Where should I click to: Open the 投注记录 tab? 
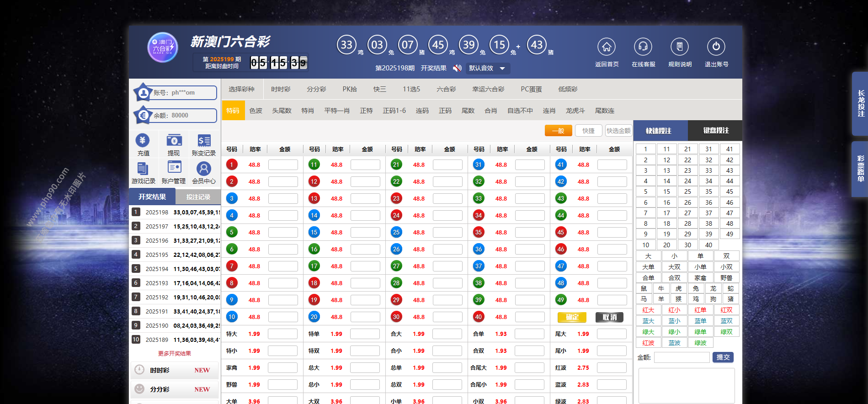coord(198,197)
